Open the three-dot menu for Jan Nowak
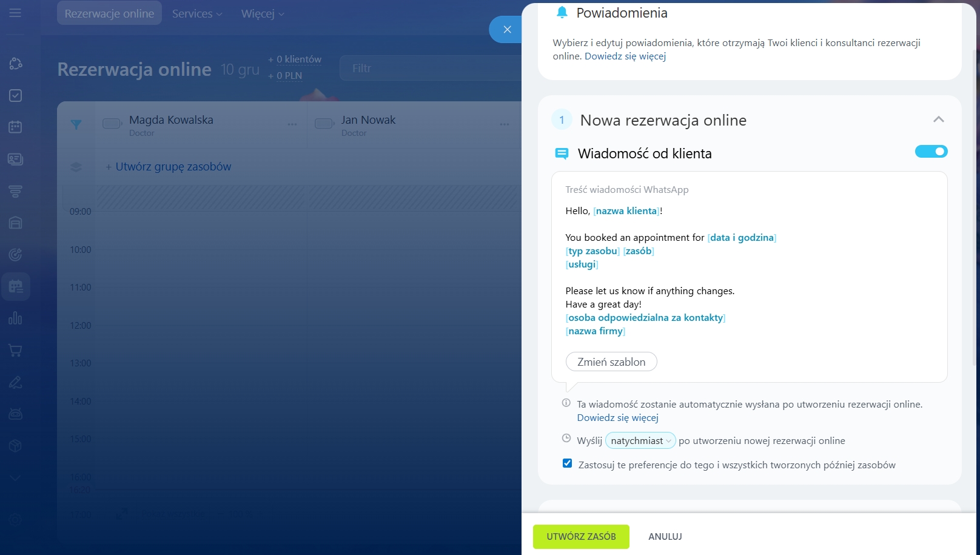Screen dimensions: 980x555 [x=505, y=124]
